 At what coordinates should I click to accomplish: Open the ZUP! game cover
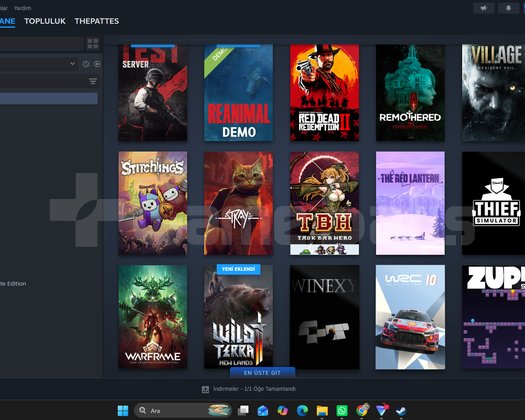tap(494, 317)
